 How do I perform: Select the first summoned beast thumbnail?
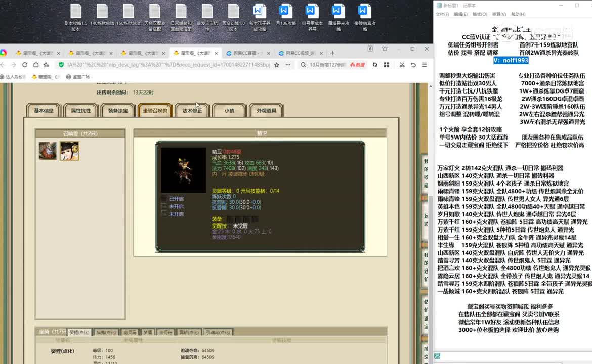[48, 151]
